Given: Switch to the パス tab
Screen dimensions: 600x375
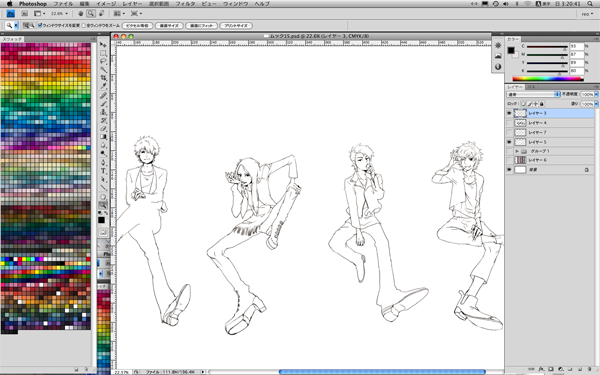Looking at the screenshot, I should pyautogui.click(x=531, y=87).
